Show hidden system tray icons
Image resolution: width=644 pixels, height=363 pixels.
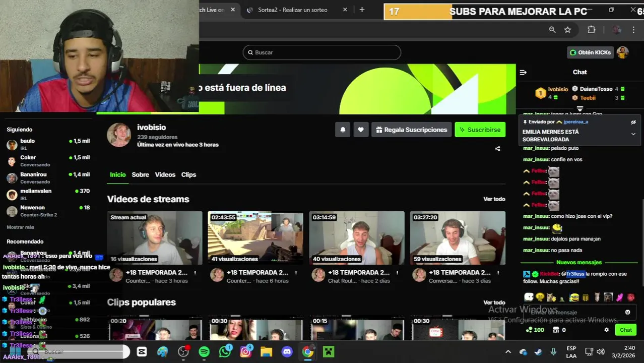pos(508,352)
